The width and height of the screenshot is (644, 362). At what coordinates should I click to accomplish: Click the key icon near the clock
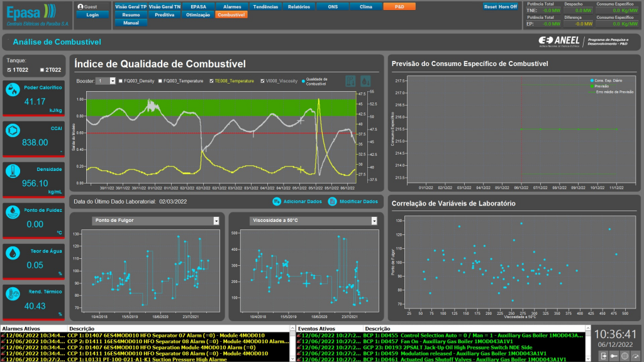(x=614, y=356)
